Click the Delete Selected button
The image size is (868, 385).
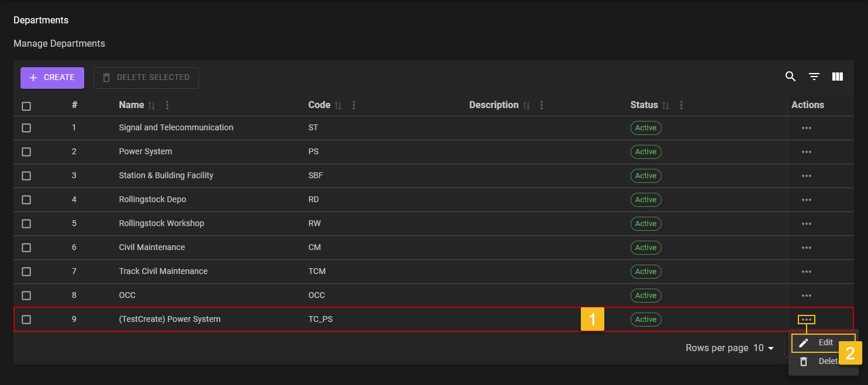point(146,78)
